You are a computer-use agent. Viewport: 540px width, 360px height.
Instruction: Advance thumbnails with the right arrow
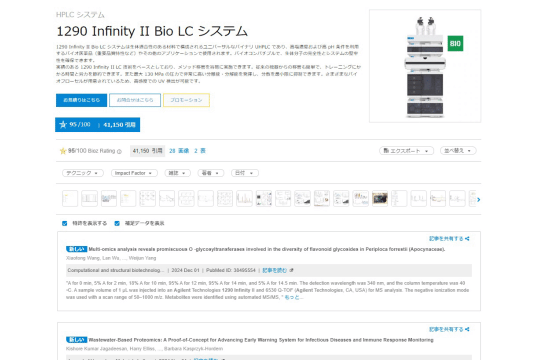pos(478,199)
